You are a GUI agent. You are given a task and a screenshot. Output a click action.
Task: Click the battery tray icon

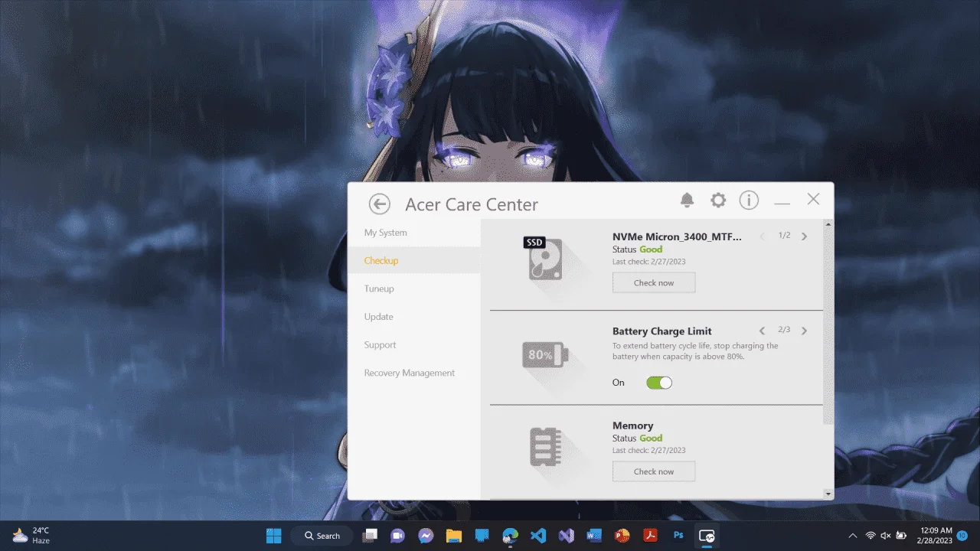902,536
